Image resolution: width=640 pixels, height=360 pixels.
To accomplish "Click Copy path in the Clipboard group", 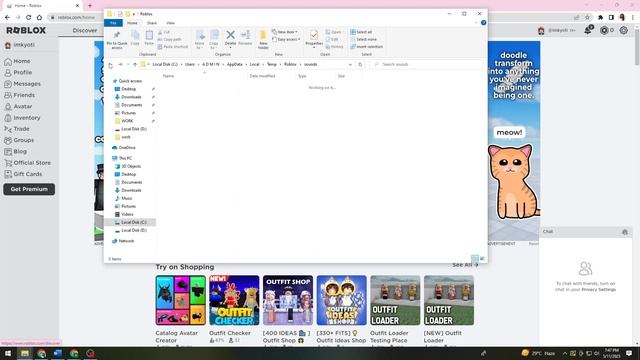I will (169, 40).
